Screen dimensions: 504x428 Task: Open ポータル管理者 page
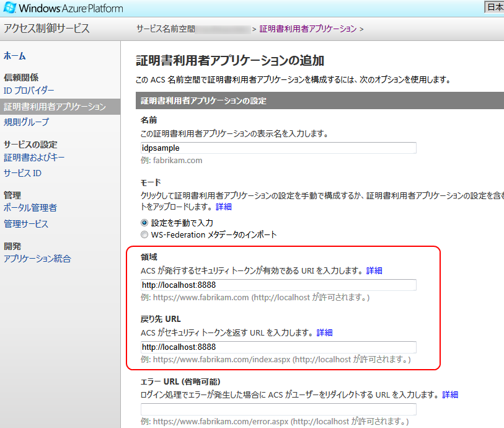click(30, 208)
